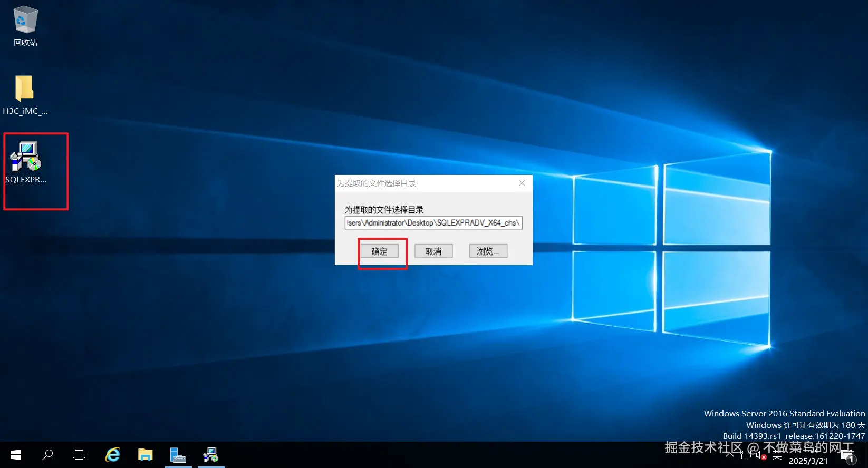
Task: Switch the 英 input method indicator
Action: tap(777, 455)
